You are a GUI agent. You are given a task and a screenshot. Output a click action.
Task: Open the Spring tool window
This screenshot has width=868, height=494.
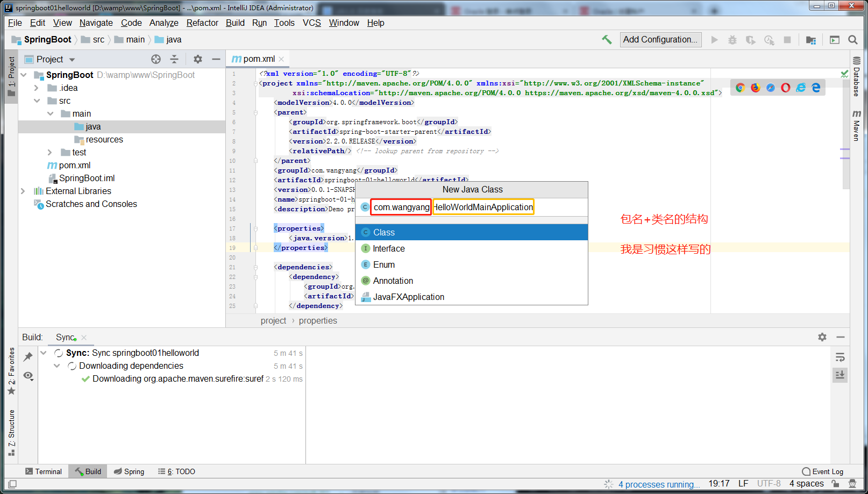pos(129,471)
